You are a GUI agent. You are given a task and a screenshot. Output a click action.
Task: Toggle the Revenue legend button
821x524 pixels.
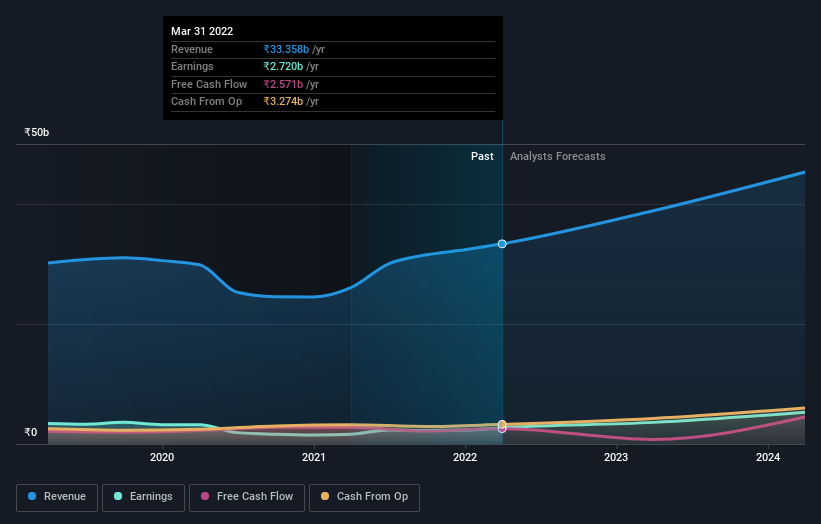tap(57, 497)
